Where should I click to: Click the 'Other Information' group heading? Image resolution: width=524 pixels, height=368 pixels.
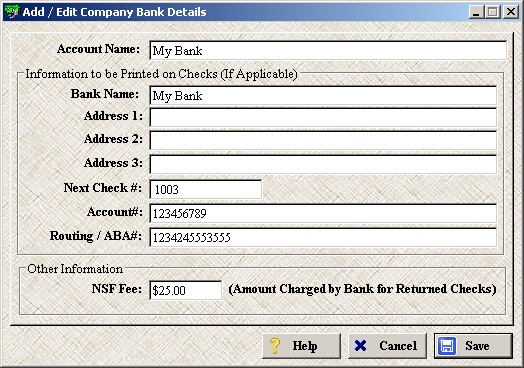click(x=75, y=269)
